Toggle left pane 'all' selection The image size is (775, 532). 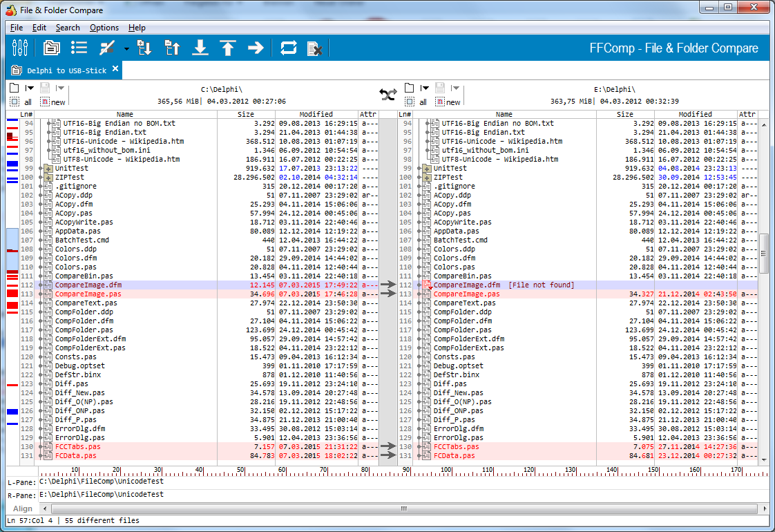coord(21,102)
